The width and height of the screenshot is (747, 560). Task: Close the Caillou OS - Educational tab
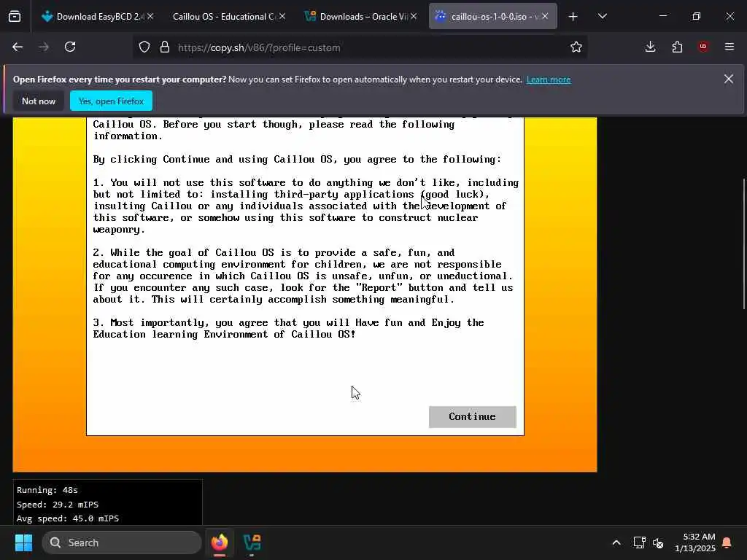[x=282, y=16]
